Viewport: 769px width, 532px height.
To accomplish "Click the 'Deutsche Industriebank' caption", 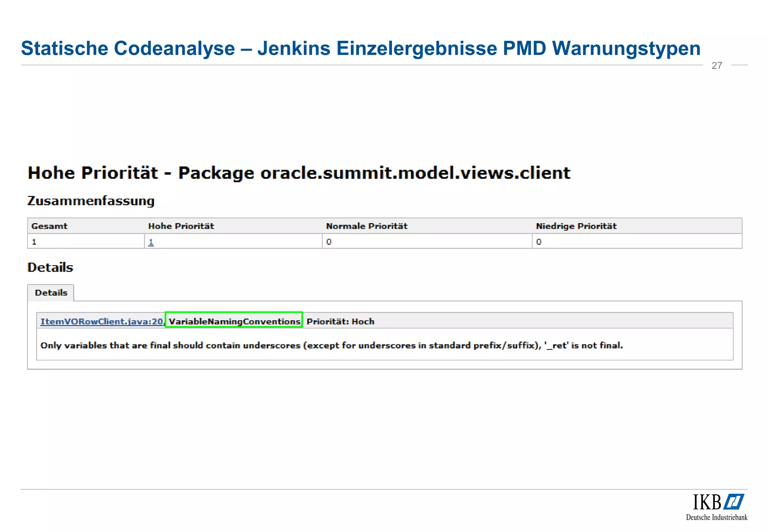I will (716, 517).
